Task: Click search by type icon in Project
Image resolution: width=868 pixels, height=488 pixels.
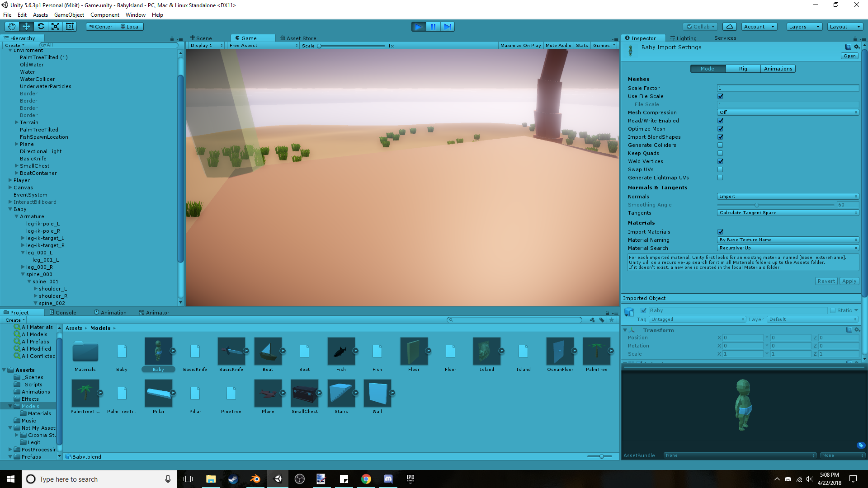Action: (592, 320)
